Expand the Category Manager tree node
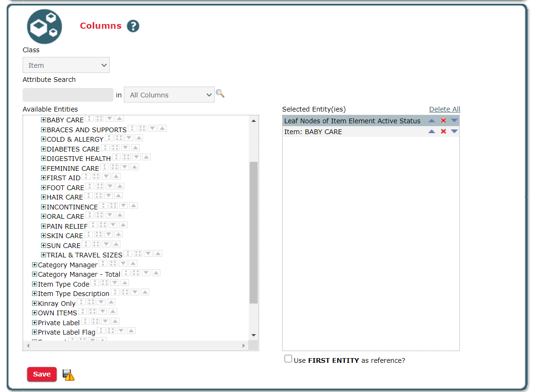This screenshot has width=537, height=392. coord(34,265)
